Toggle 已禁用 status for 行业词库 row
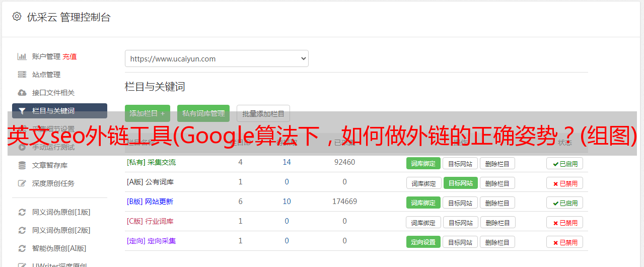The height and width of the screenshot is (267, 644). tap(565, 222)
